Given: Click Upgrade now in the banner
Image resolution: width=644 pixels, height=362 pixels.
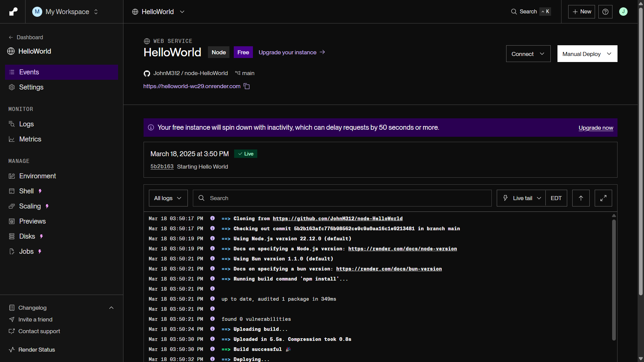Looking at the screenshot, I should click(x=596, y=128).
